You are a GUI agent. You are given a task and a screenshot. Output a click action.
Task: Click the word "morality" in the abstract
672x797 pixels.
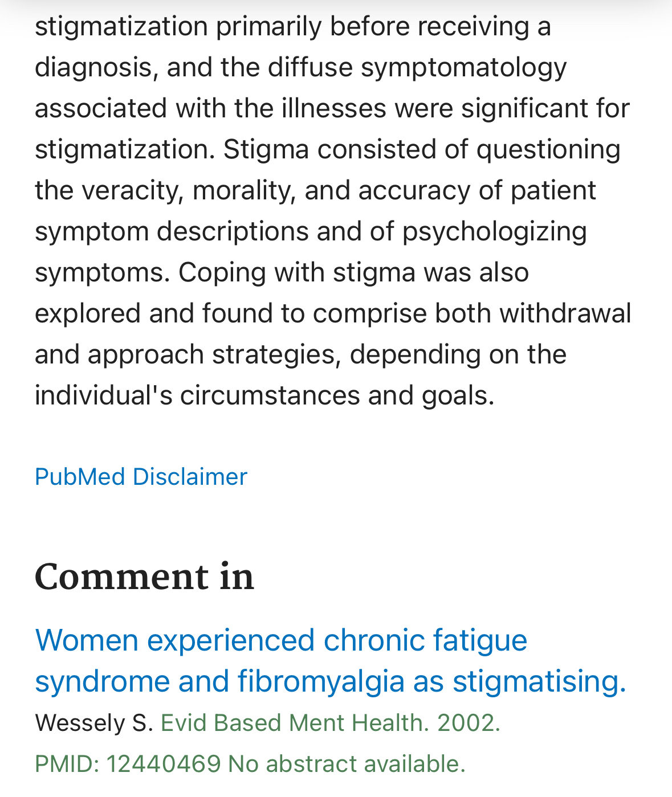click(244, 190)
